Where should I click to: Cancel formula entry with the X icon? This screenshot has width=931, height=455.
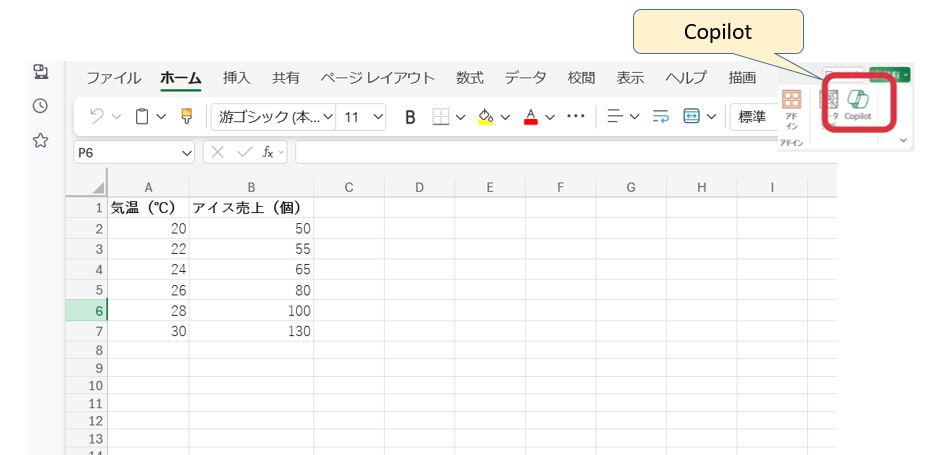coord(218,153)
